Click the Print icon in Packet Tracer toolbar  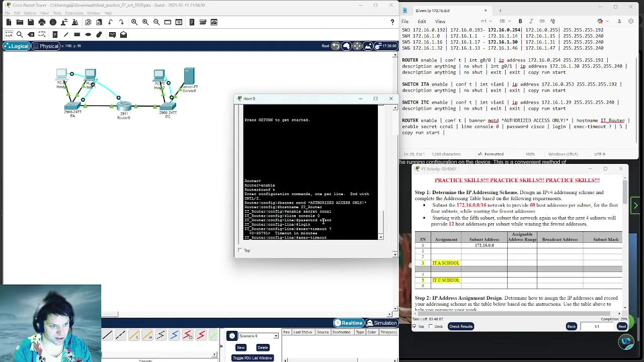[x=42, y=22]
